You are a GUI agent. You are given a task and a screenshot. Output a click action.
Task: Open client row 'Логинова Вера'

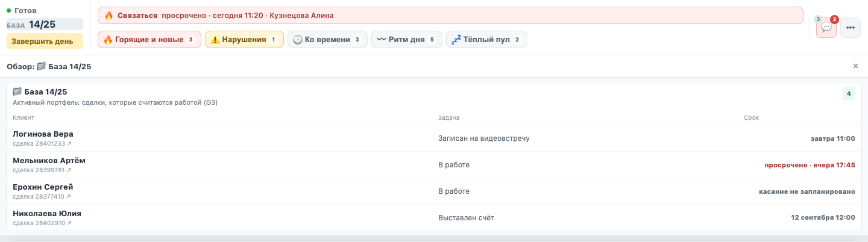tap(434, 138)
